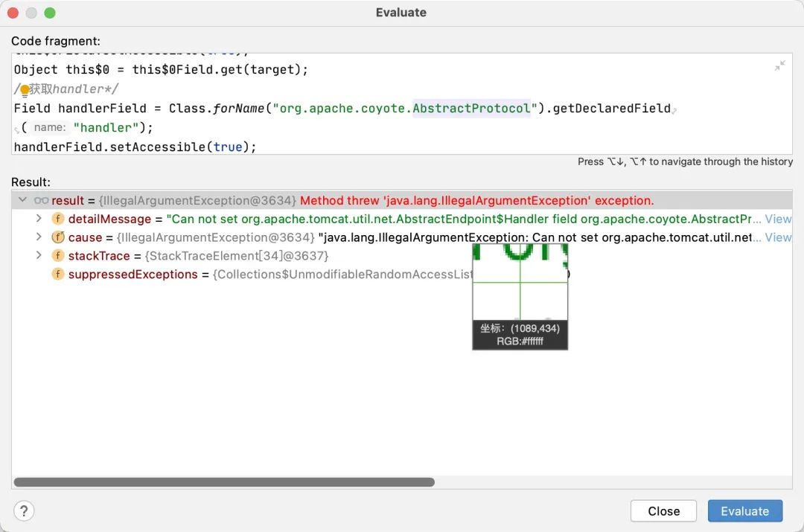The height and width of the screenshot is (532, 804).
Task: Click the "handler" string in code
Action: [106, 128]
